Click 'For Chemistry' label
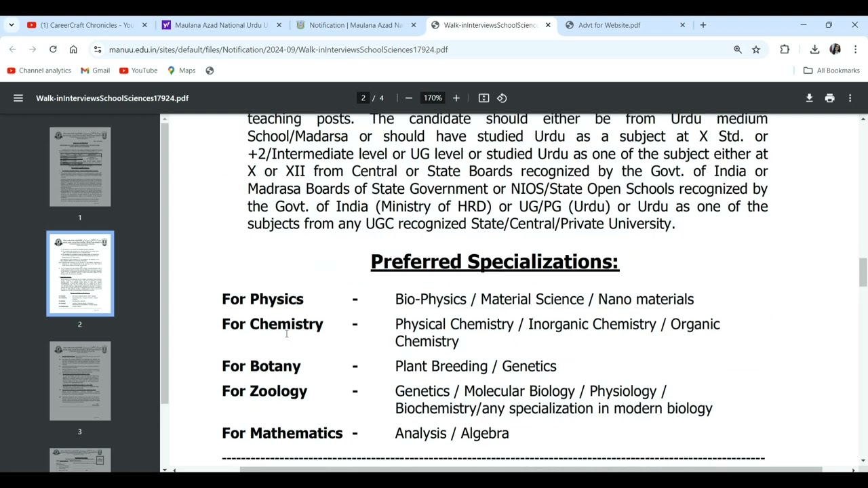 [x=273, y=324]
